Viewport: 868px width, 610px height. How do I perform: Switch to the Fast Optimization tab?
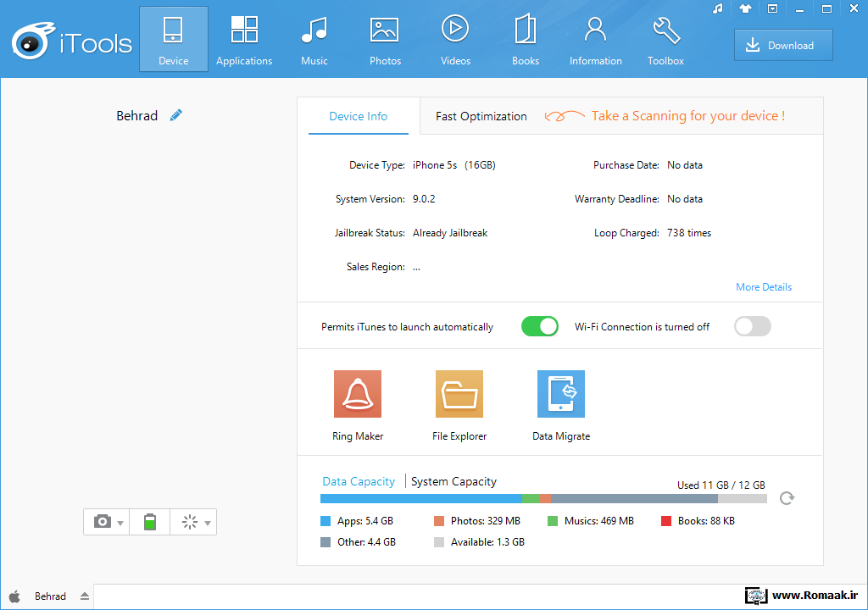(481, 116)
